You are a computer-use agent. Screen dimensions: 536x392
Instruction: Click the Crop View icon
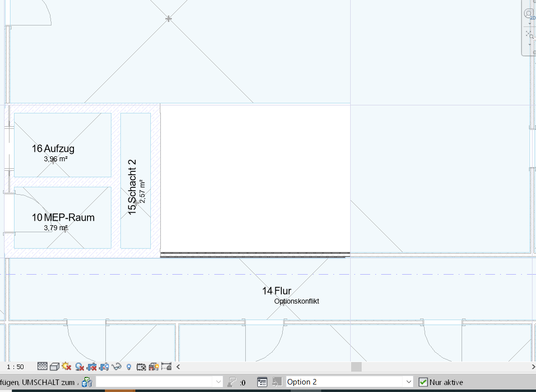pos(91,367)
